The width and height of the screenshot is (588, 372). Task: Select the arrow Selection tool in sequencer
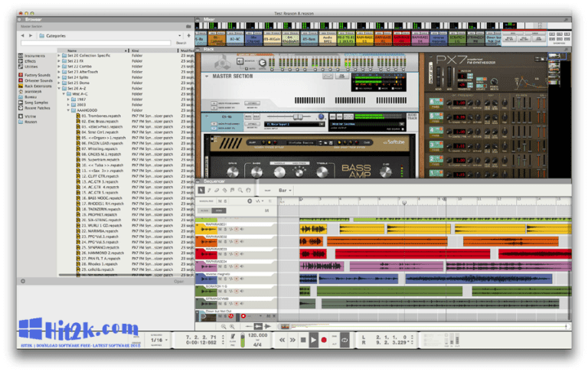point(201,191)
